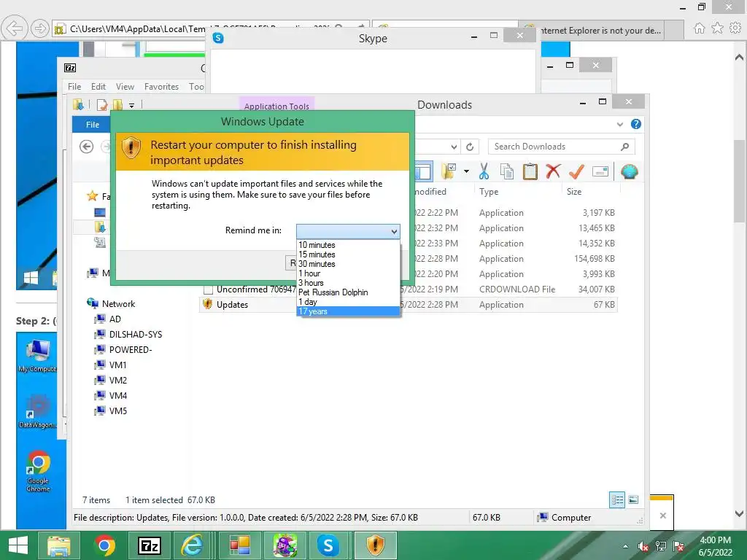
Task: Choose 3 hours from reminder list
Action: [x=348, y=283]
